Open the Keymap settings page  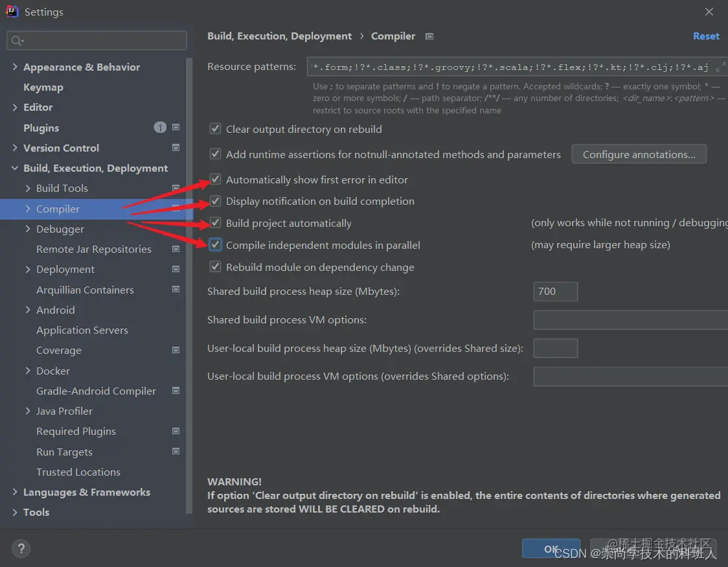43,87
